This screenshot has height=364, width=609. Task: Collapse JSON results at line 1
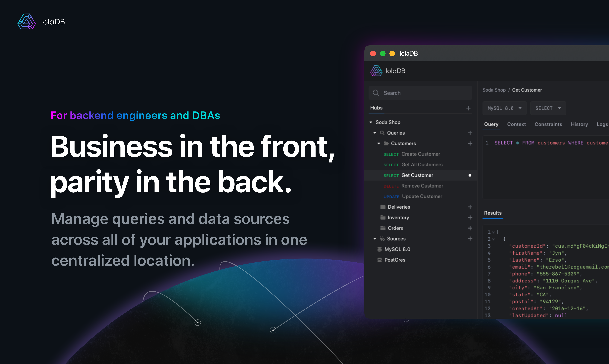(493, 232)
